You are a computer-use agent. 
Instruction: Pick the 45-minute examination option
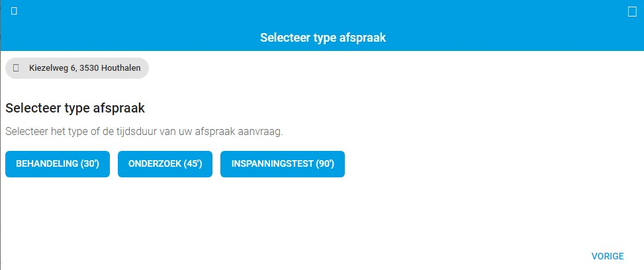[165, 164]
